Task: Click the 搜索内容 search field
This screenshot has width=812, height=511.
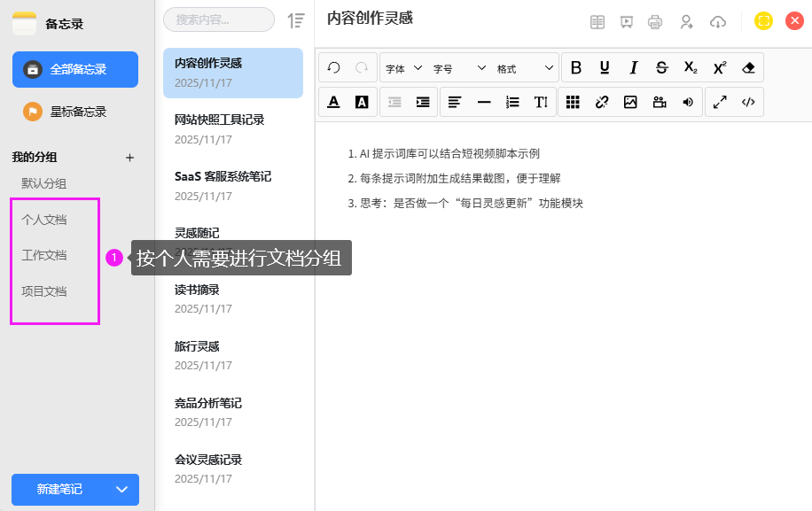Action: coord(219,19)
